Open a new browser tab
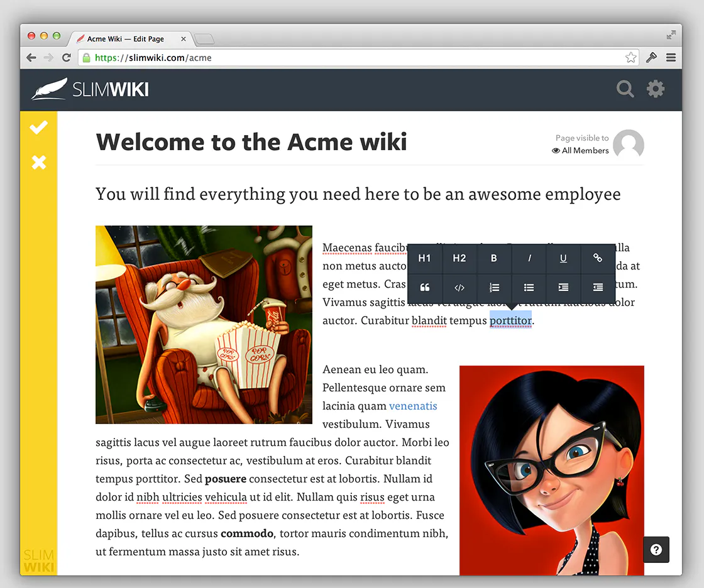This screenshot has height=588, width=704. 204,40
